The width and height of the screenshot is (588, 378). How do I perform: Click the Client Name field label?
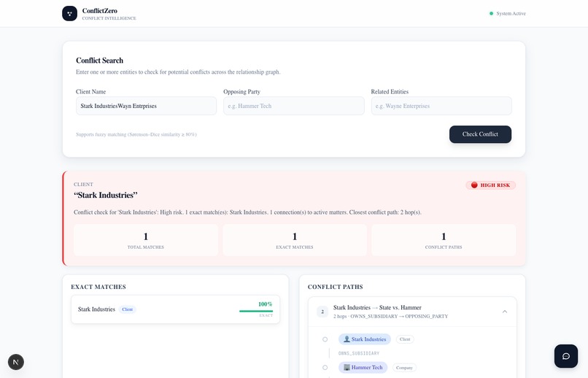click(90, 91)
